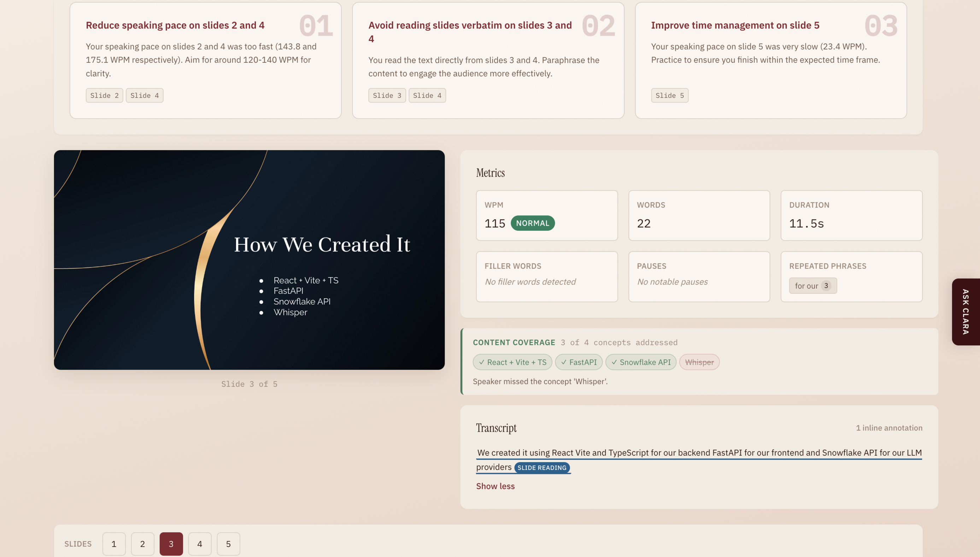Click the Slide 4 tag in card 02
Viewport: 980px width, 557px height.
tap(427, 95)
